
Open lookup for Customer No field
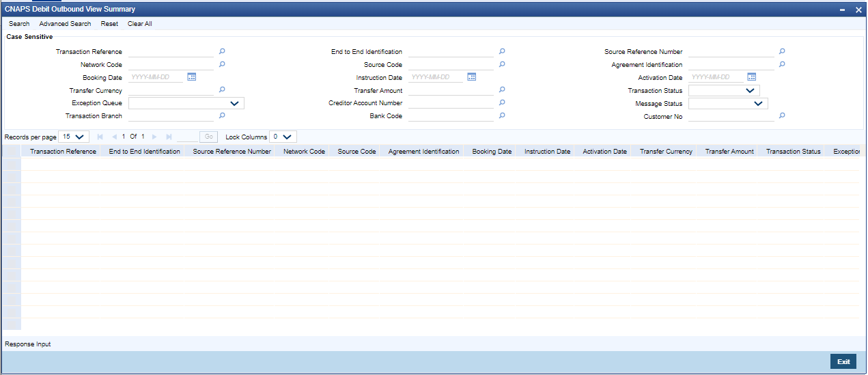click(782, 115)
